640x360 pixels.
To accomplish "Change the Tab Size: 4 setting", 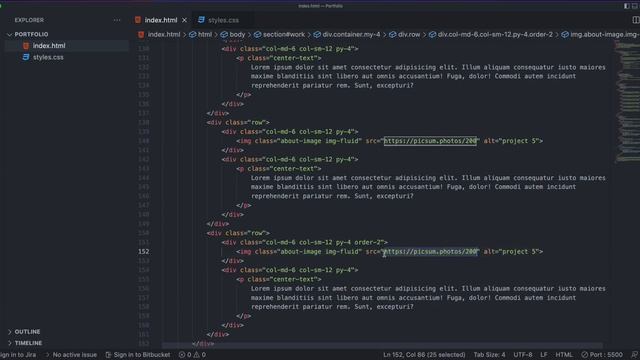I will [x=489, y=355].
